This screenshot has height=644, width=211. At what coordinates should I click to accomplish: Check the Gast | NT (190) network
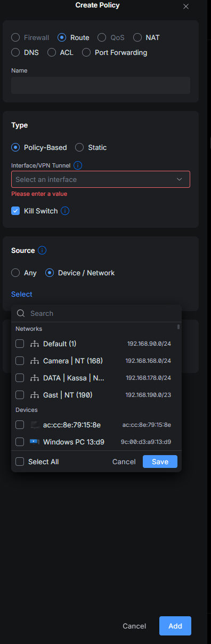point(20,395)
